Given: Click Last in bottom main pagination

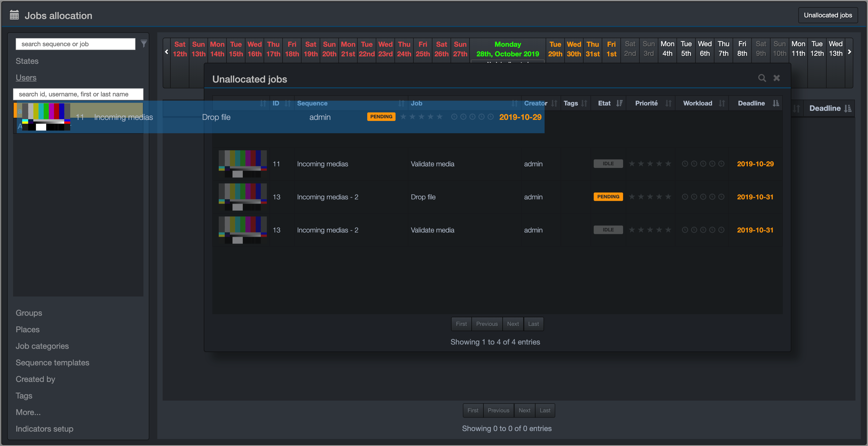Looking at the screenshot, I should click(545, 410).
